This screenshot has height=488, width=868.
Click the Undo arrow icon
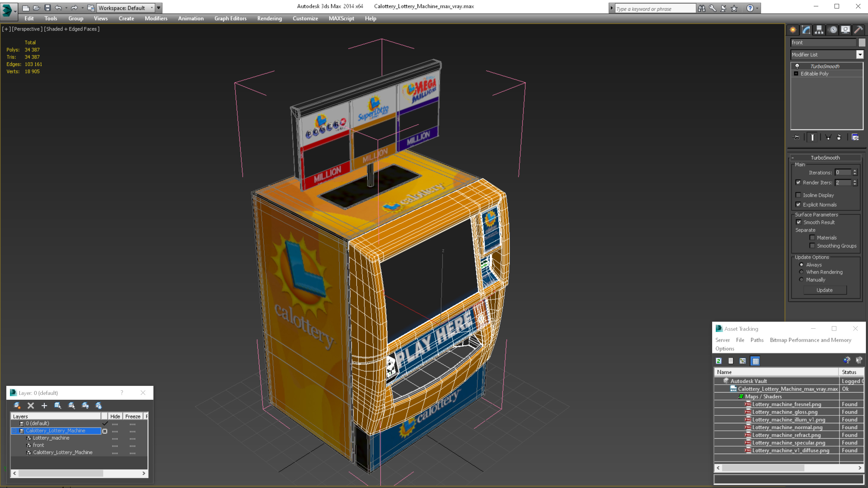click(x=58, y=8)
